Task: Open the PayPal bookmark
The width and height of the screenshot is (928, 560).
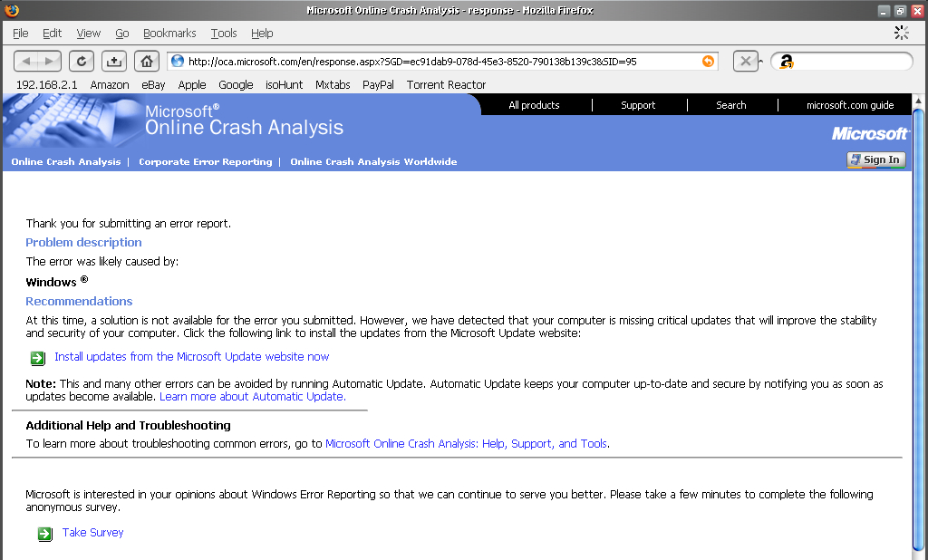Action: click(x=378, y=84)
